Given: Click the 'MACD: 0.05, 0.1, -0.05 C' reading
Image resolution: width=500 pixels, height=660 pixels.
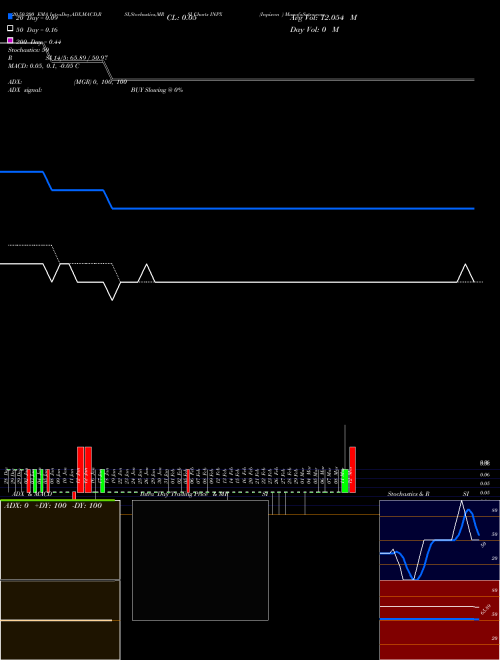Looking at the screenshot, I should 44,66.
